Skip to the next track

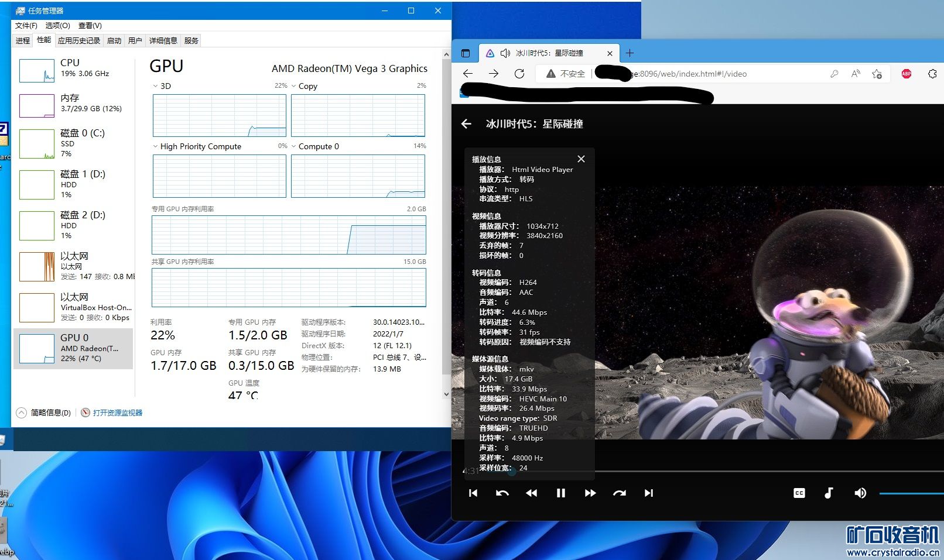click(x=648, y=493)
